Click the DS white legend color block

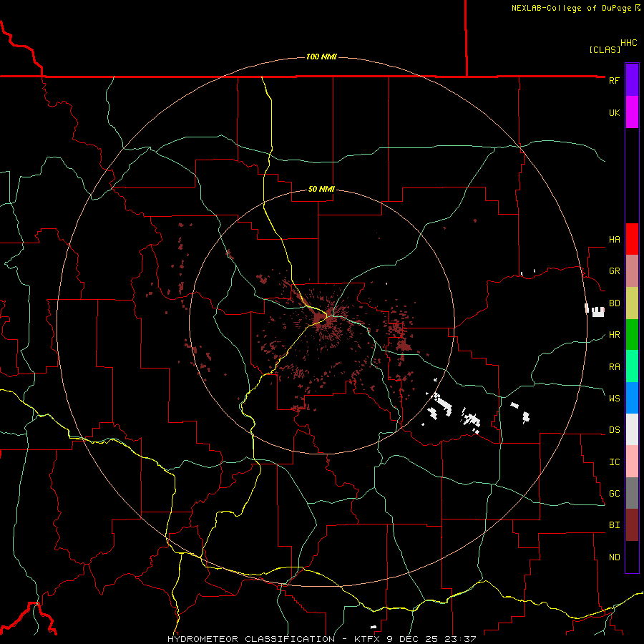click(632, 429)
